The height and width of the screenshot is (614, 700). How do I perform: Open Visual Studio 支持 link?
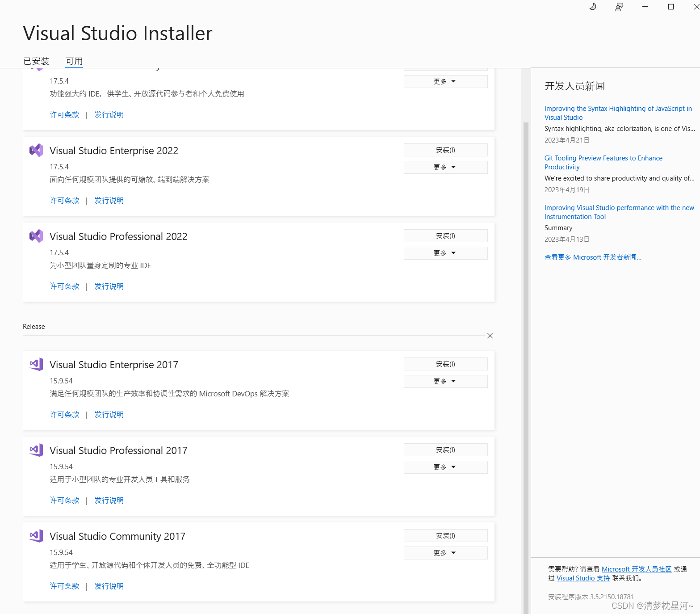583,578
